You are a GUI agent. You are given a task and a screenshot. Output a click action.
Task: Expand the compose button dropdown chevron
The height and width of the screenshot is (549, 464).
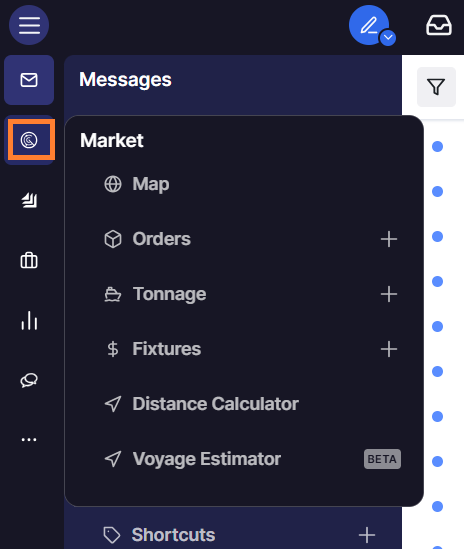[x=388, y=37]
